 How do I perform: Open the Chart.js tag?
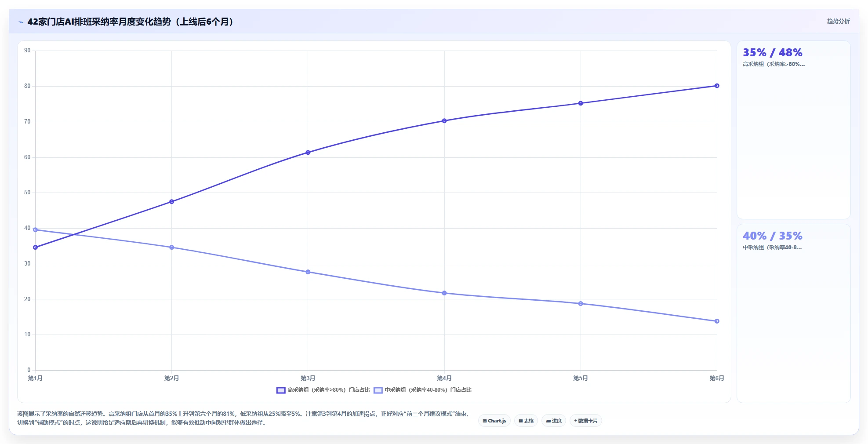pos(494,421)
